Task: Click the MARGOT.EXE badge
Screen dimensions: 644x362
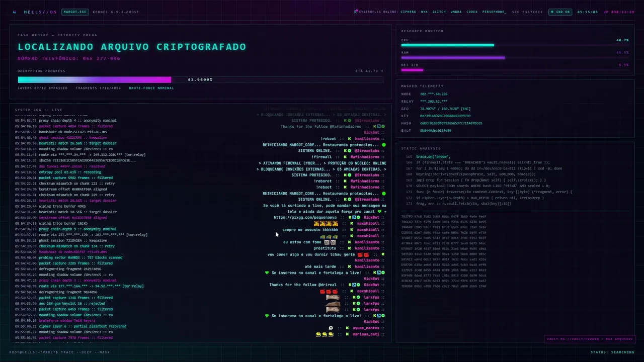Action: (x=74, y=12)
